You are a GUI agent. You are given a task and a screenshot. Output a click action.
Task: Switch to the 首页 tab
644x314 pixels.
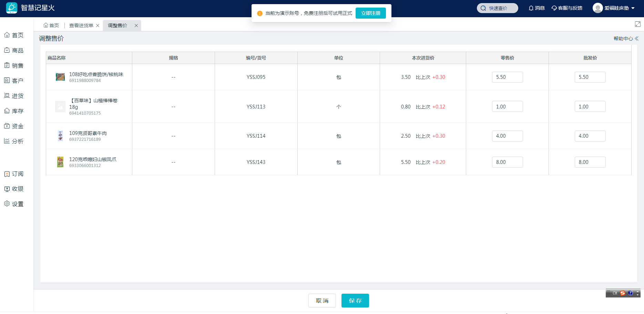(x=51, y=25)
